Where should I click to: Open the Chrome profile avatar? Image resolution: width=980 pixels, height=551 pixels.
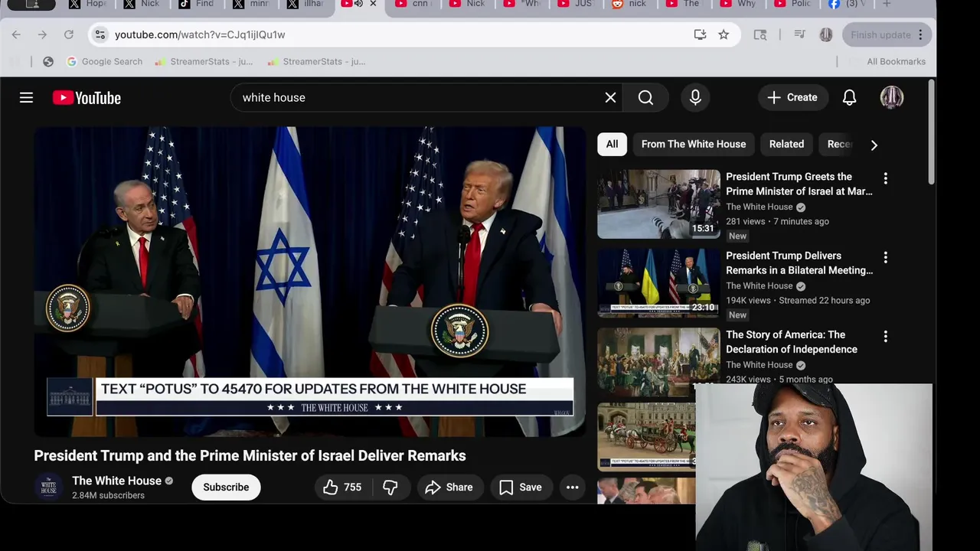pos(825,34)
